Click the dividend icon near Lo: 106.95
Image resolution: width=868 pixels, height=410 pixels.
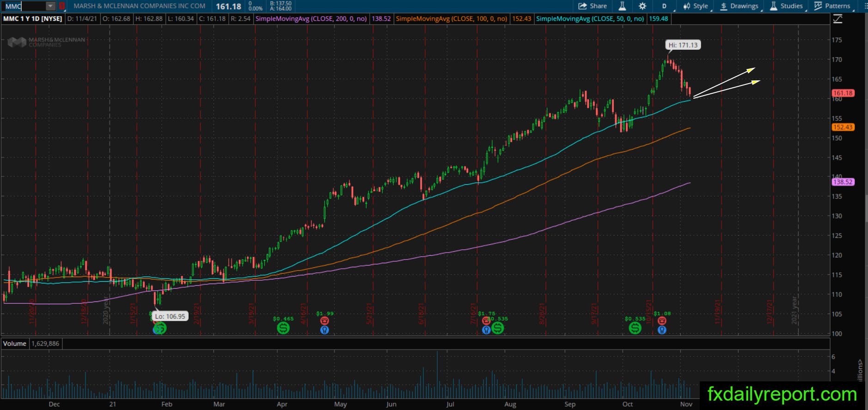coord(159,328)
